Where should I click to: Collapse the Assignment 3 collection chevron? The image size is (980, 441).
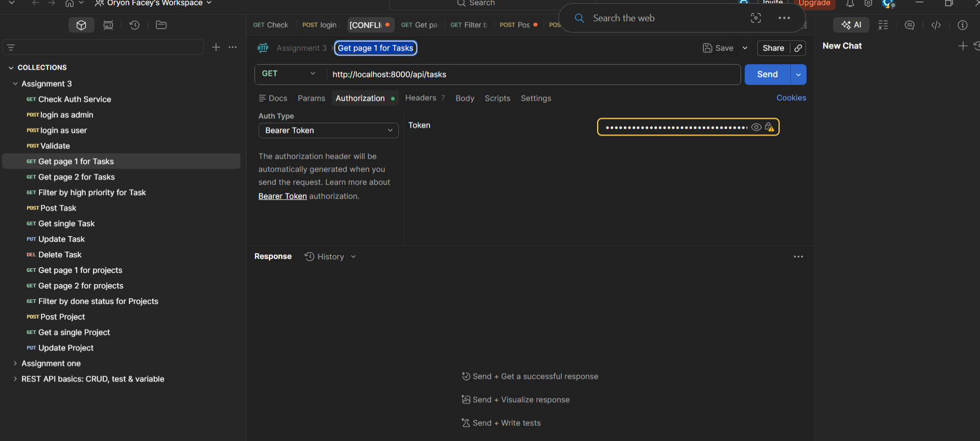point(15,84)
